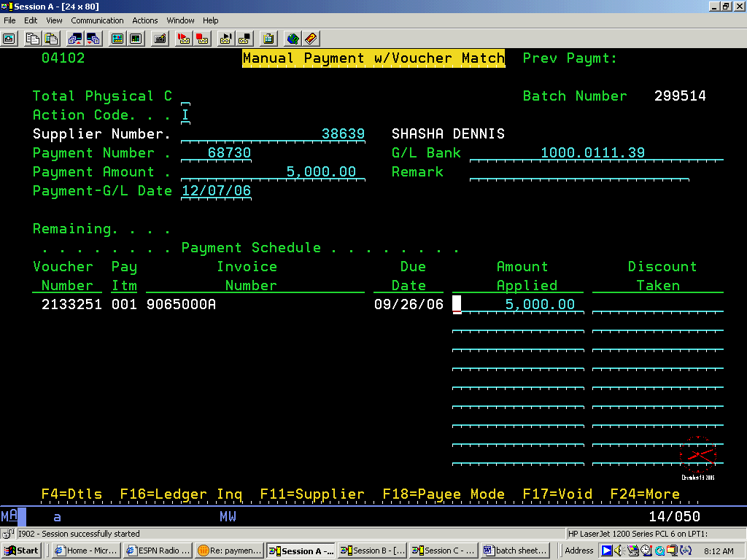Open the Windows Start menu

pyautogui.click(x=21, y=551)
